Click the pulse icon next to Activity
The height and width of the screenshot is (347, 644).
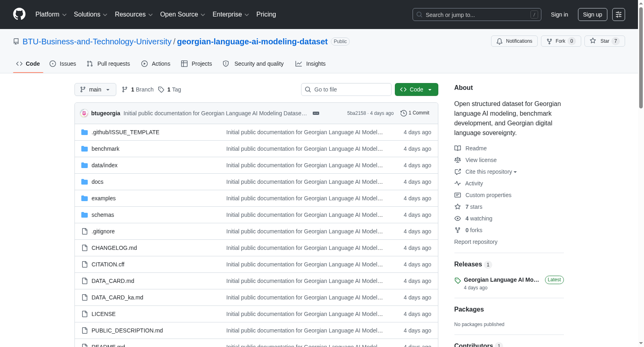[x=458, y=183]
